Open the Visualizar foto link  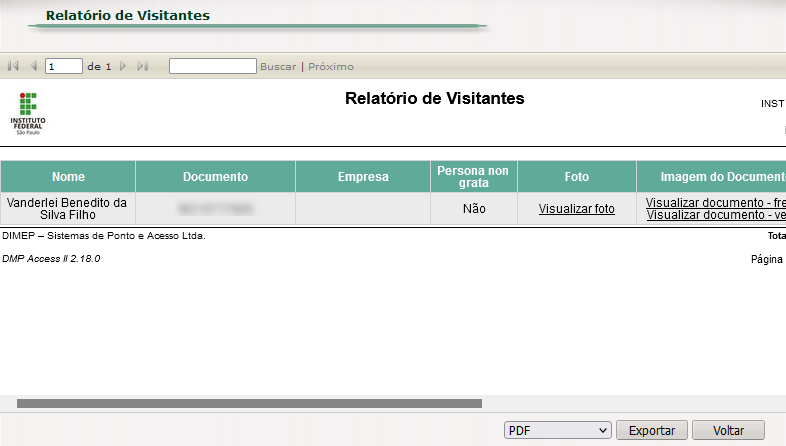(576, 208)
